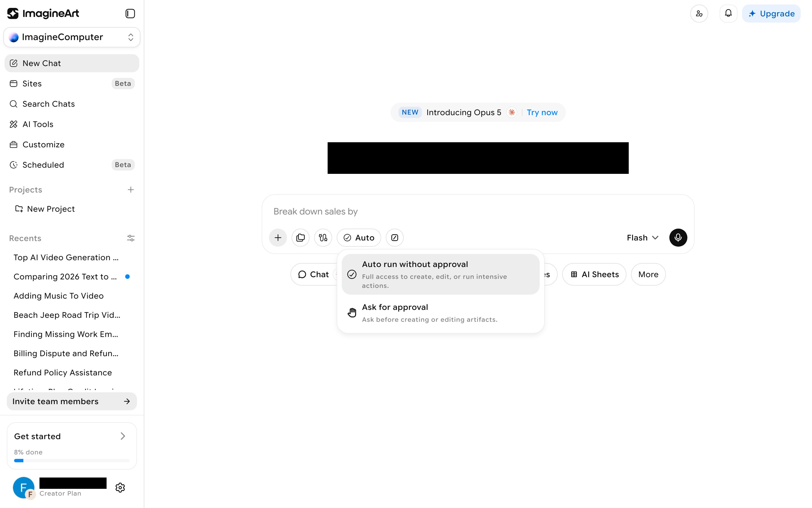Image resolution: width=812 pixels, height=508 pixels.
Task: Open chat 'Adding Music To Video'
Action: point(59,296)
